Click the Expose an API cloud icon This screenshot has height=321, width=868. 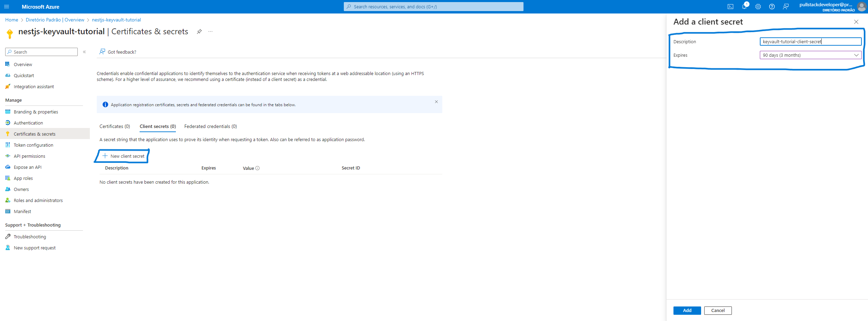8,167
